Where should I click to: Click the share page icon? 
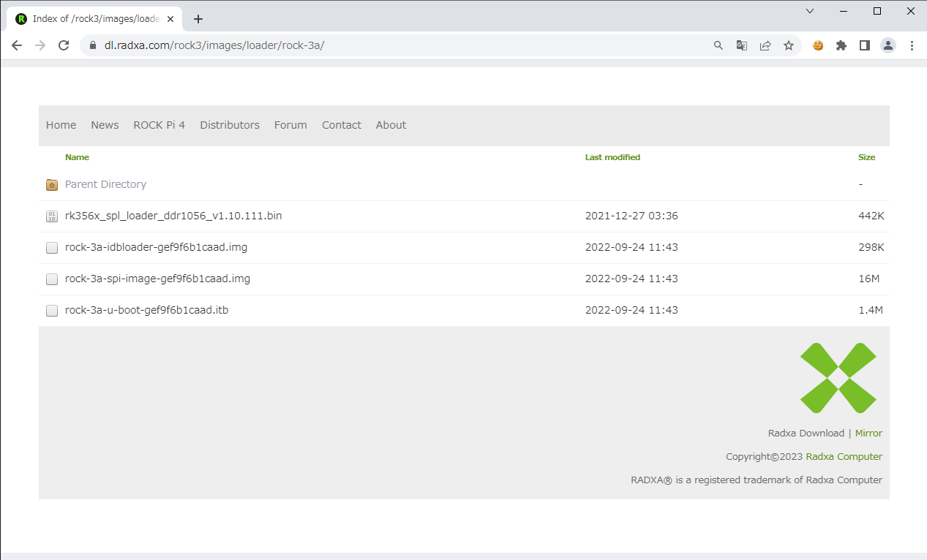point(765,45)
